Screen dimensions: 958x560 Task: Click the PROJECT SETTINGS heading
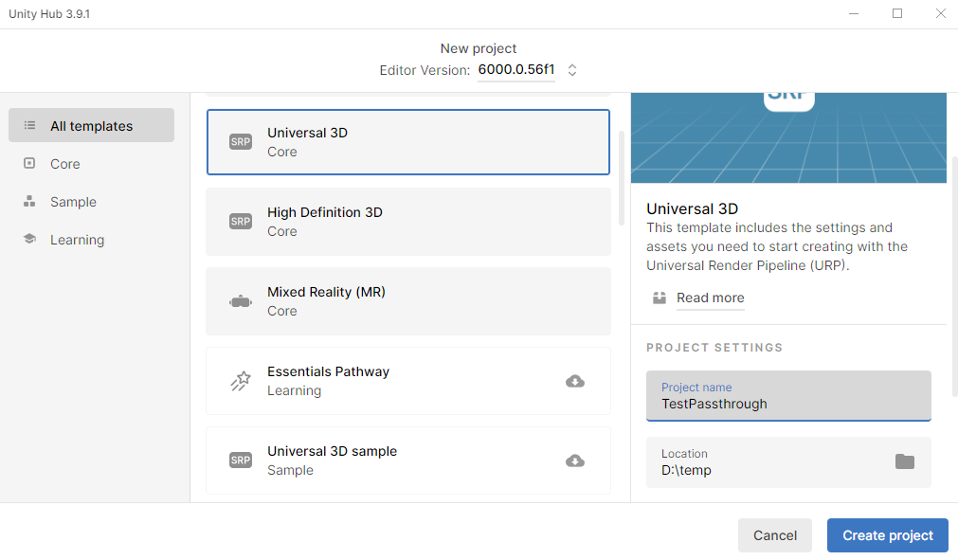coord(714,348)
